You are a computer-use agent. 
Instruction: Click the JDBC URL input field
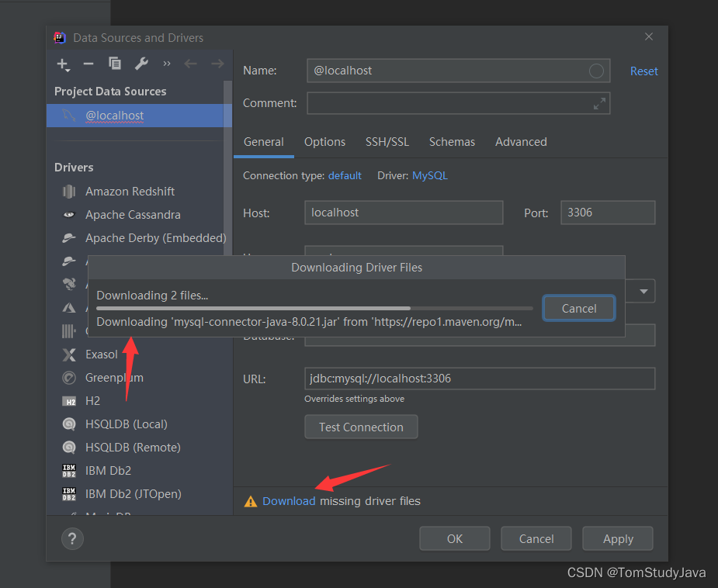(480, 379)
